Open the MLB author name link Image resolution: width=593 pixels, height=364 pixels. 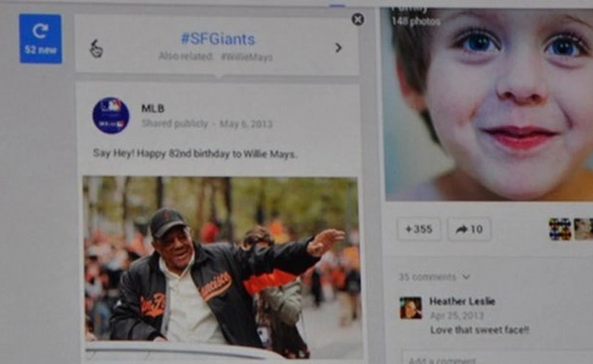pyautogui.click(x=152, y=108)
